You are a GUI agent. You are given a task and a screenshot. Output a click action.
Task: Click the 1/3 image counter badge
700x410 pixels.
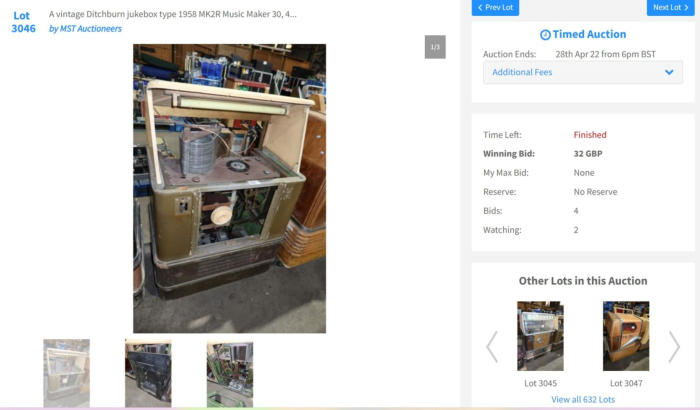tap(435, 47)
